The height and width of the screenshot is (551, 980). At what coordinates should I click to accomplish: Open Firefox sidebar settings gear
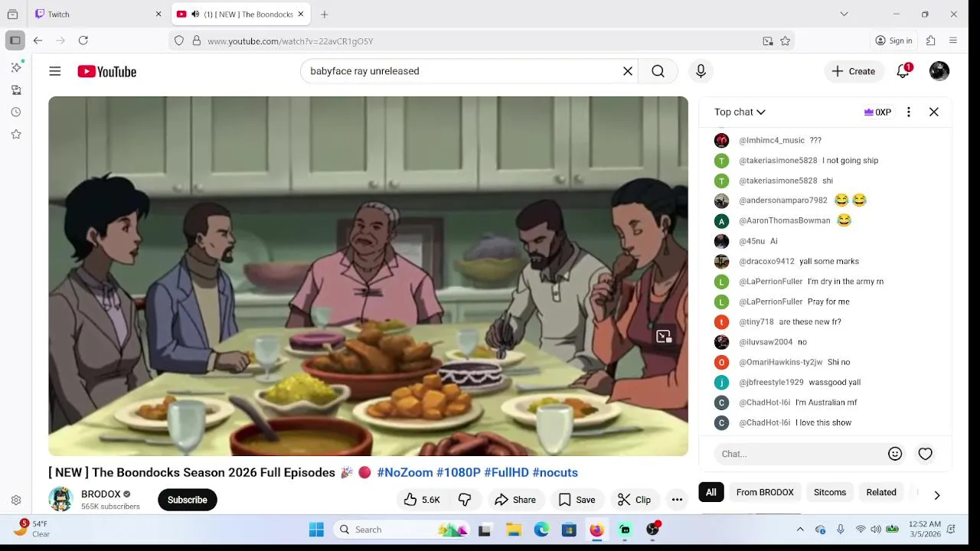[16, 500]
